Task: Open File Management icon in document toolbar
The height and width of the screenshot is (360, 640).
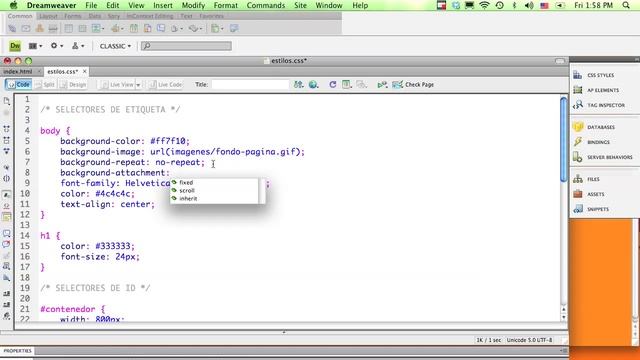Action: 298,84
